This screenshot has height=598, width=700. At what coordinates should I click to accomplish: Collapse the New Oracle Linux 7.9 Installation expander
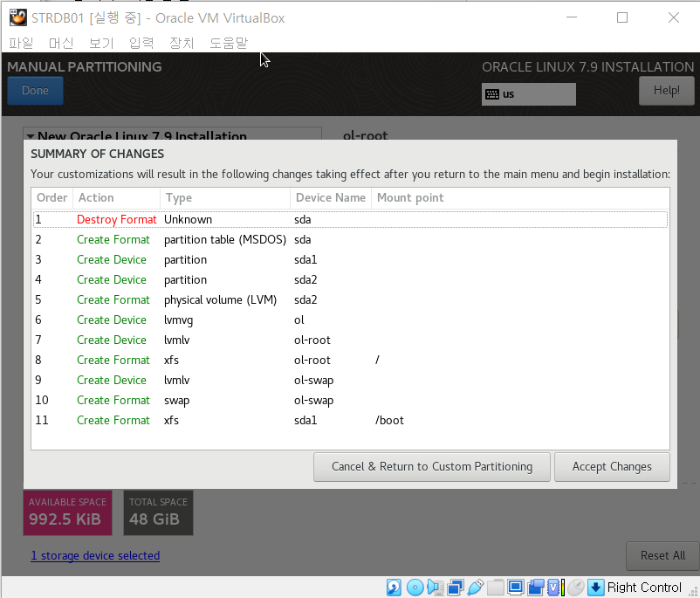30,136
